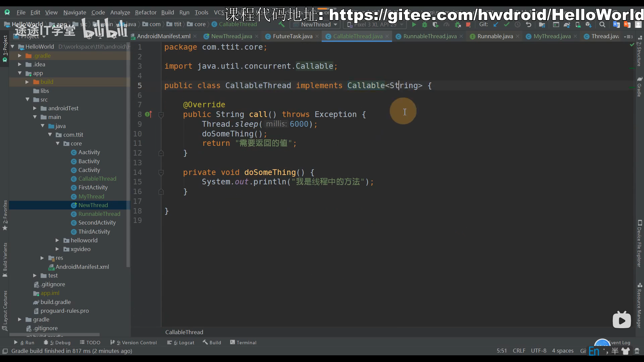Run the app with the green play icon
The width and height of the screenshot is (644, 362).
(414, 24)
